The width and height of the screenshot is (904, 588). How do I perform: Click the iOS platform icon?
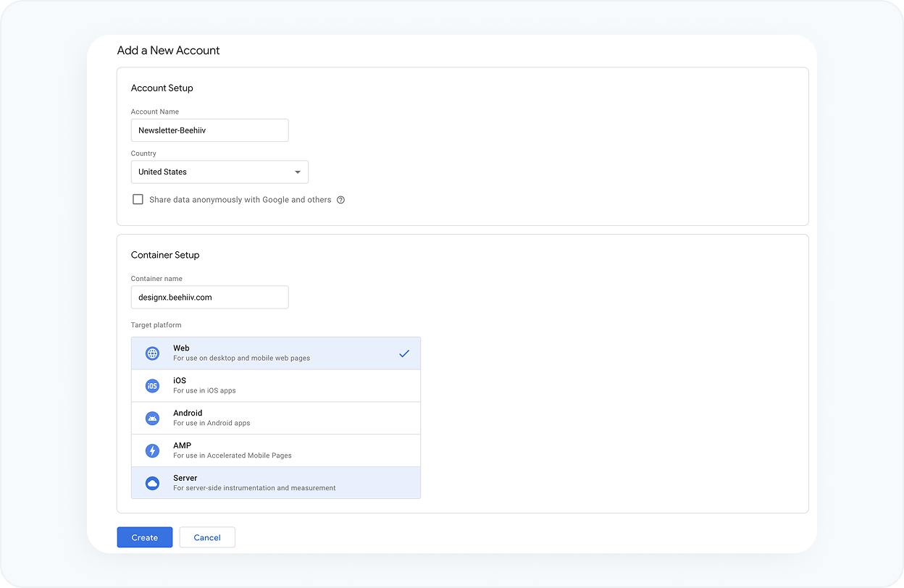(x=152, y=385)
